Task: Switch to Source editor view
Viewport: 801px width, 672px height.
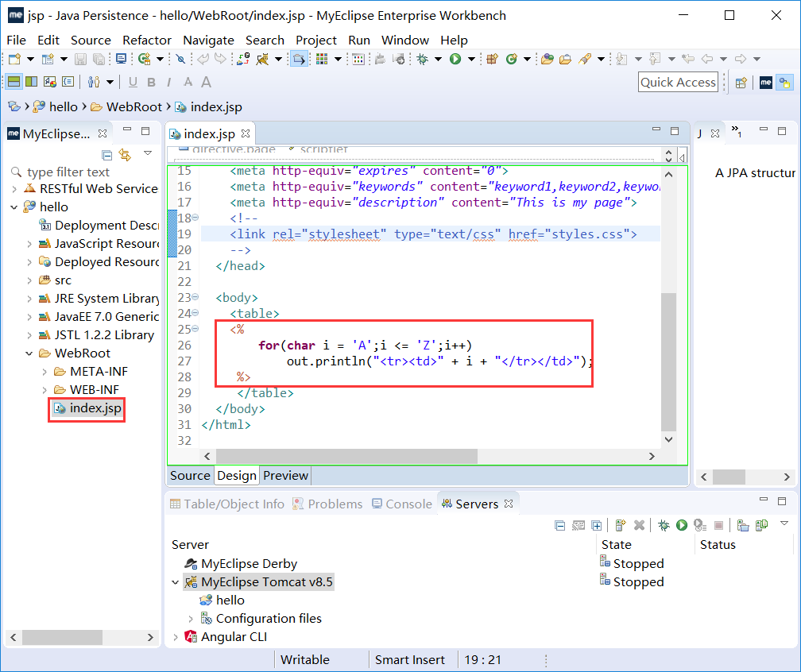Action: coord(190,475)
